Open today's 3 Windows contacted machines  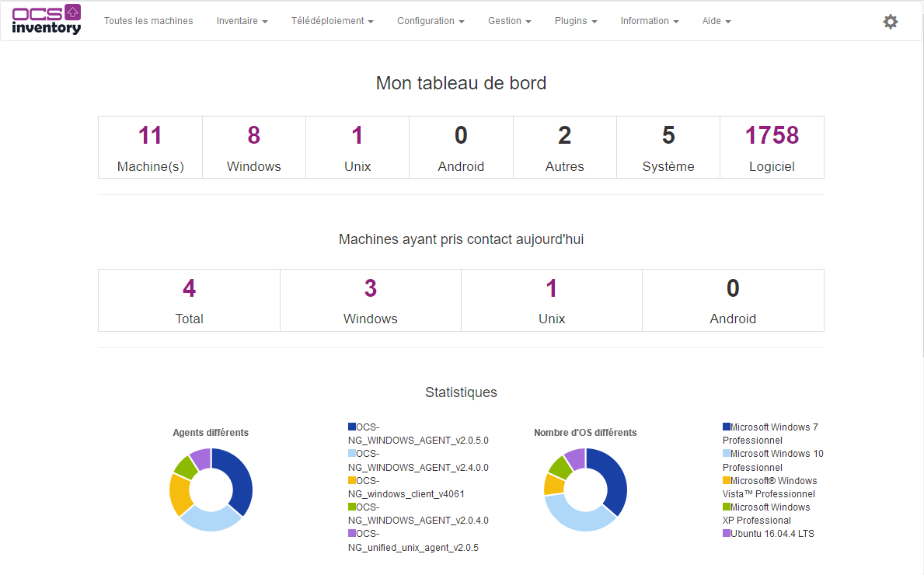point(370,288)
